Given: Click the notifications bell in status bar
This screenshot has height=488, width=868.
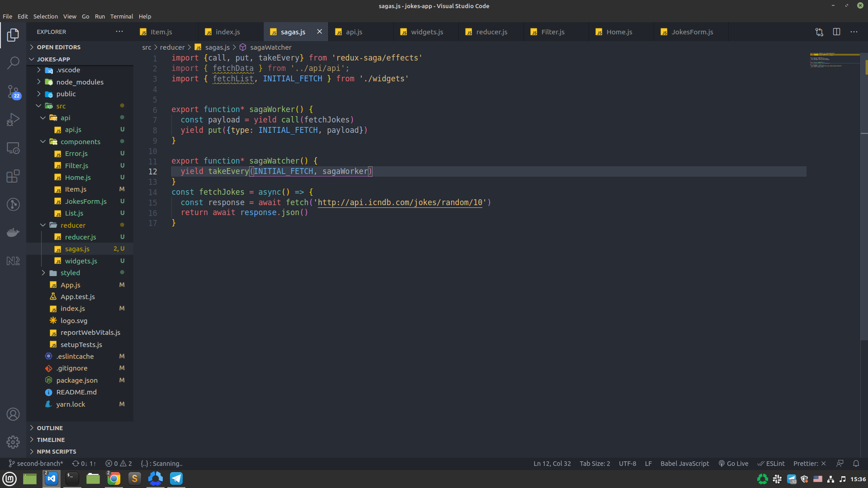Looking at the screenshot, I should (x=856, y=463).
